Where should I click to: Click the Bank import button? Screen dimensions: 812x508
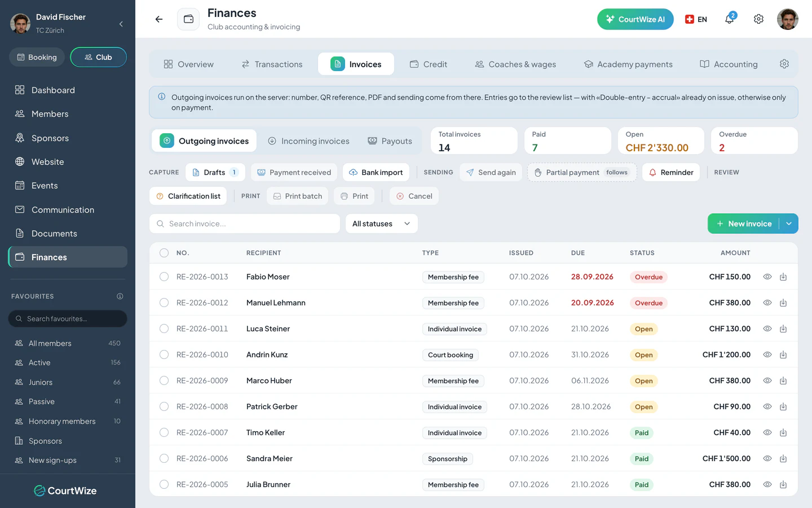(376, 172)
